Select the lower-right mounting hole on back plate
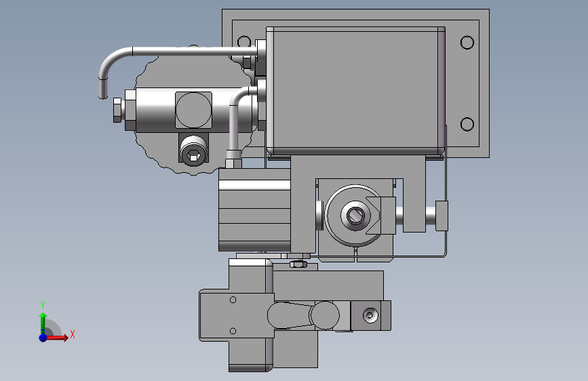Viewport: 588px width, 381px height. tap(467, 124)
